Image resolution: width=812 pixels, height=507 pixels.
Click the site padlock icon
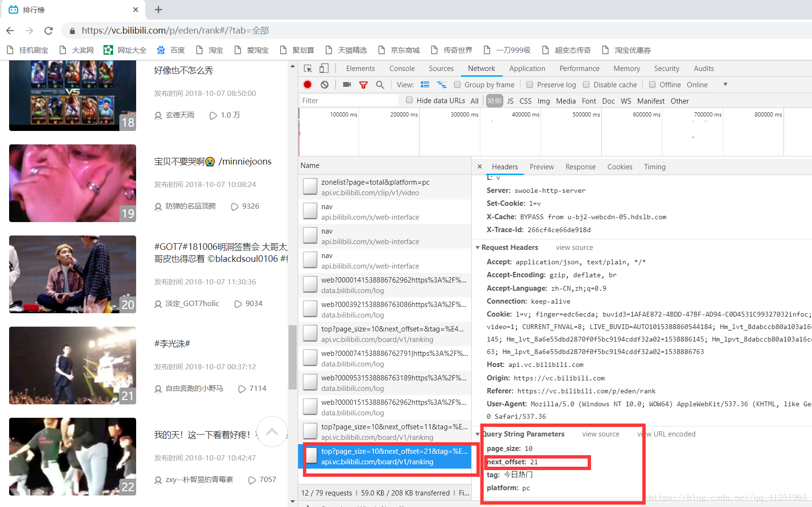(x=72, y=31)
